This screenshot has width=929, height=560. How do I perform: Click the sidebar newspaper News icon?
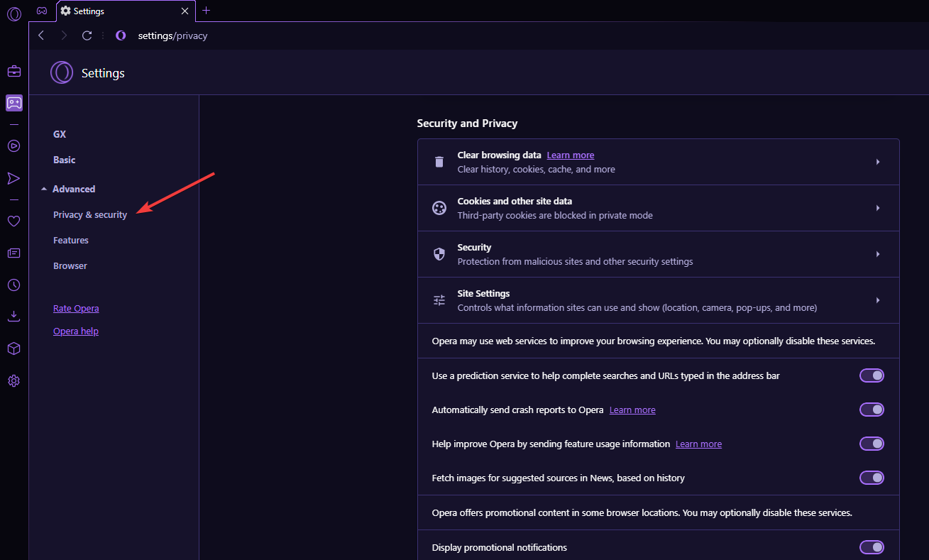click(14, 253)
